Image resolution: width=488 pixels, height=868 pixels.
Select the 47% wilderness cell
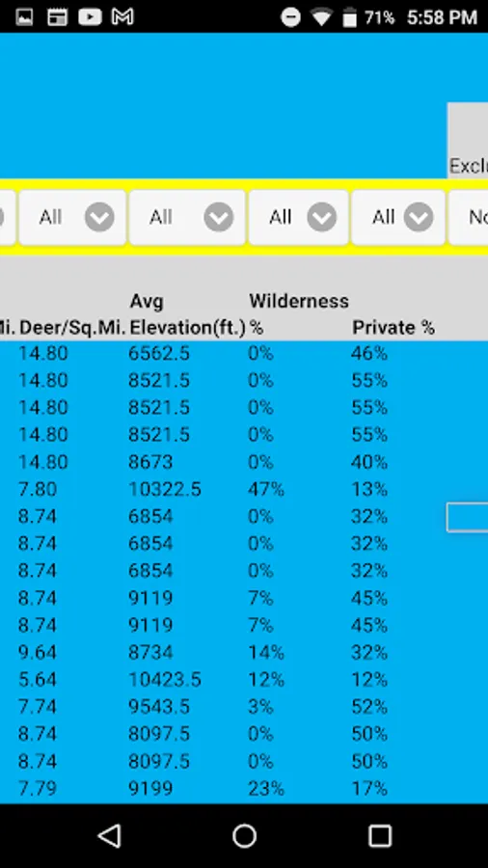265,489
